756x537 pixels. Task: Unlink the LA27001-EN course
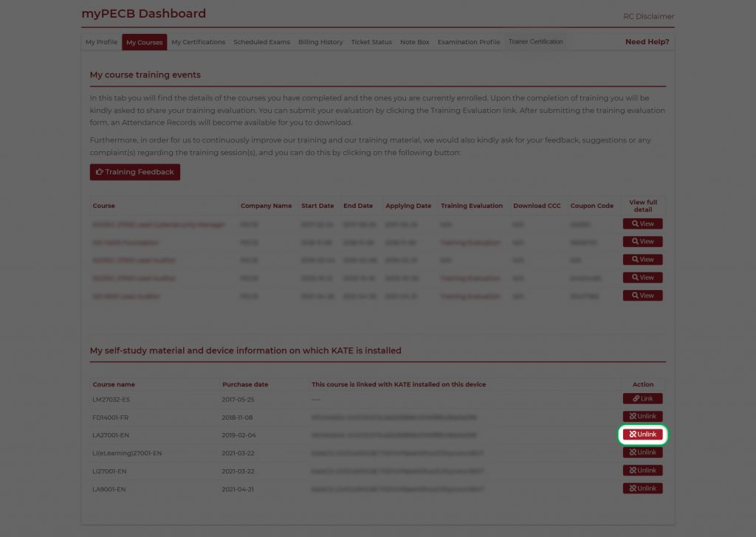point(643,434)
